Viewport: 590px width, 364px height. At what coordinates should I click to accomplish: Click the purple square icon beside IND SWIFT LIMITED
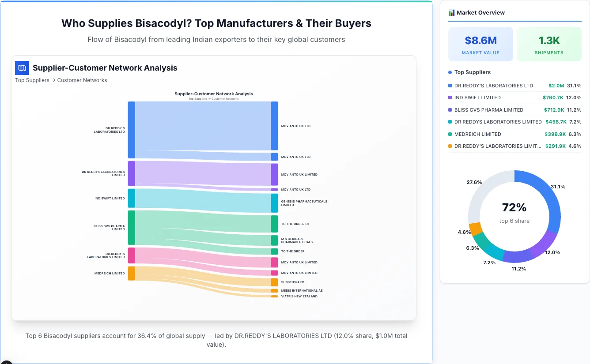coord(450,98)
